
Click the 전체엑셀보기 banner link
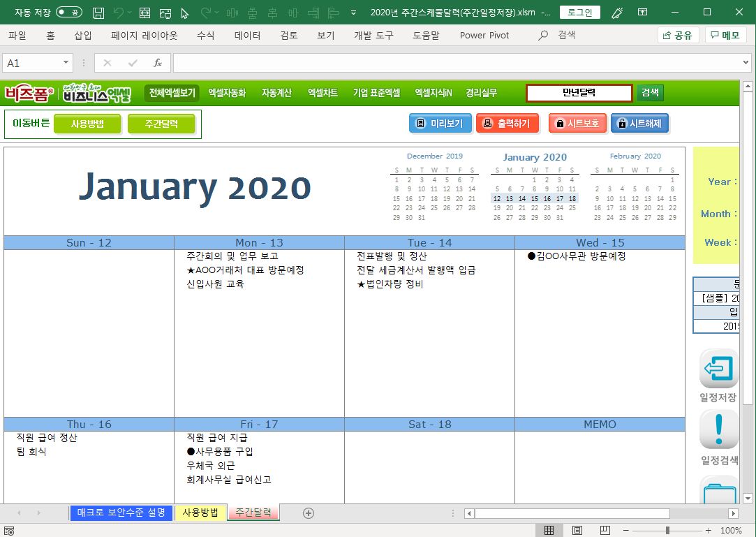pos(172,93)
